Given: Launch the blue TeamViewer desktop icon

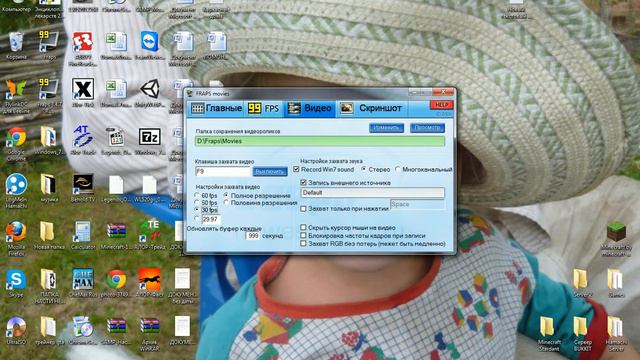Looking at the screenshot, I should pos(150,43).
